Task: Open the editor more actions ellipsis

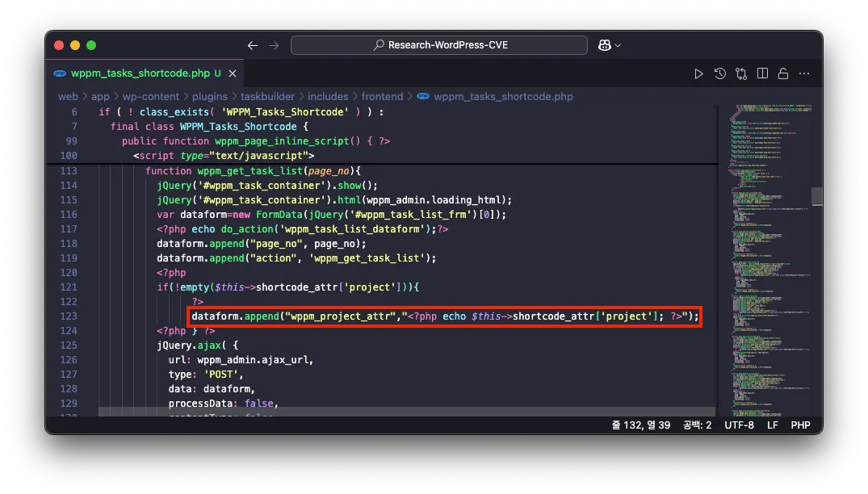Action: click(x=804, y=73)
